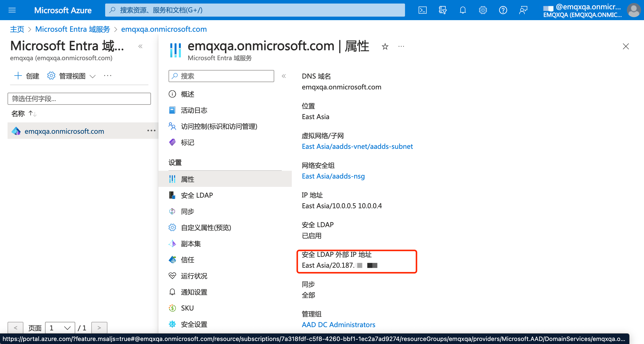This screenshot has height=344, width=644.
Task: Open Cloud Shell from the top bar
Action: click(x=423, y=10)
